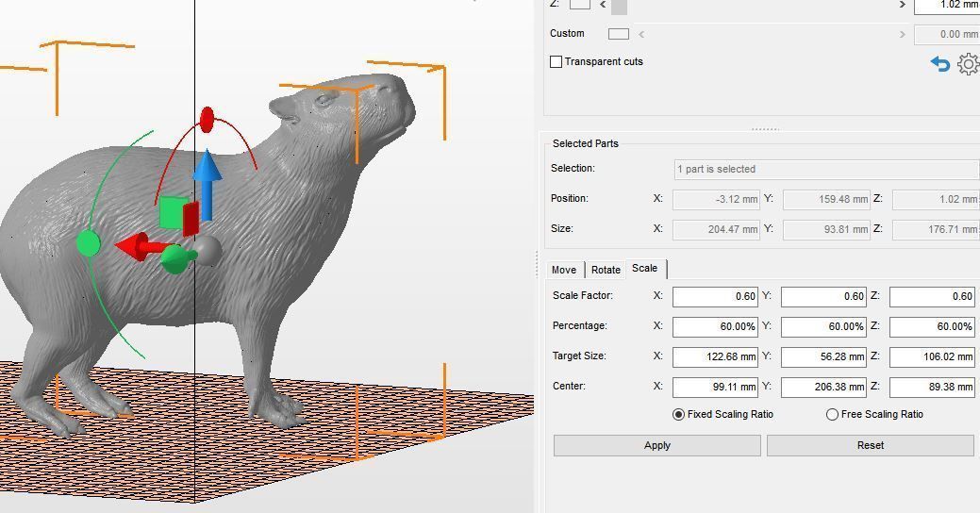980x513 pixels.
Task: Click the red cube scale handle
Action: [191, 218]
